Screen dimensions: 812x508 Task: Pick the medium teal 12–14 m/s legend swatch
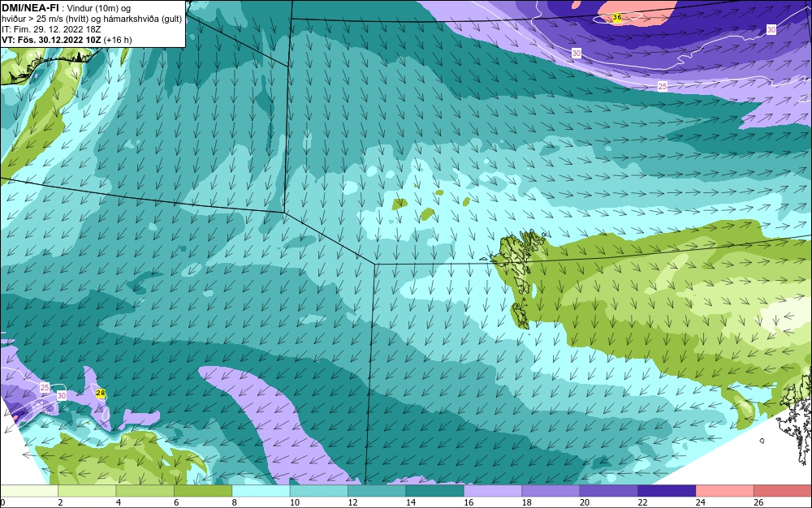click(377, 491)
